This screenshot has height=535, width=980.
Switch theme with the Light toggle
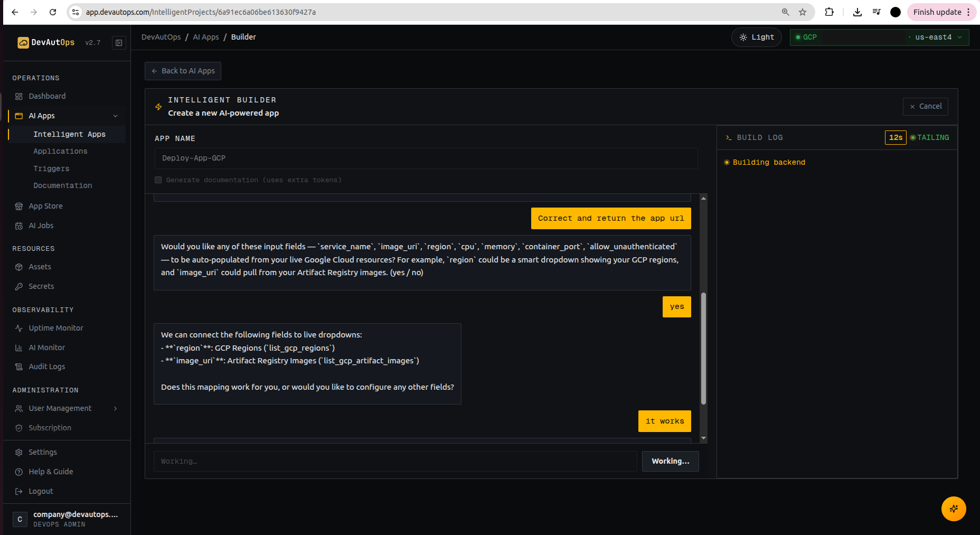(757, 37)
